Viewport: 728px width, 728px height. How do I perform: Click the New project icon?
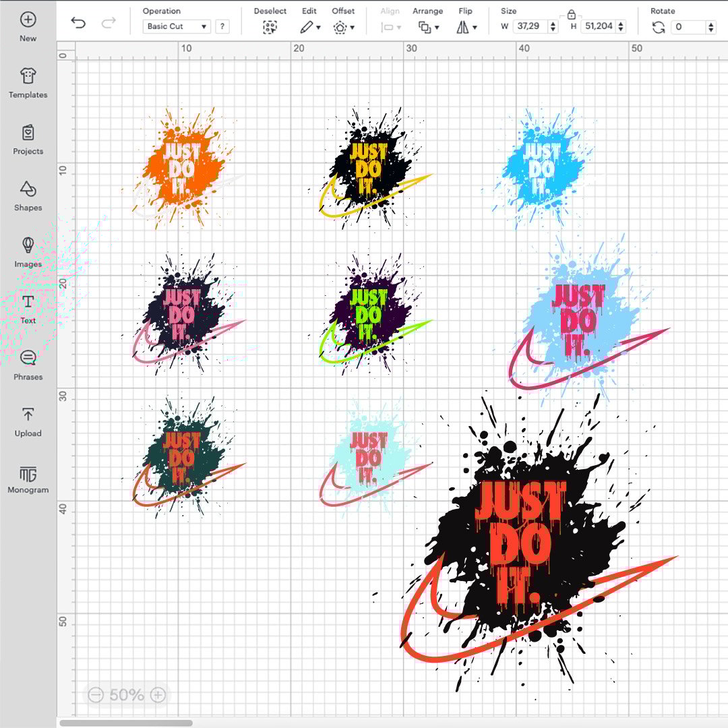[x=28, y=20]
